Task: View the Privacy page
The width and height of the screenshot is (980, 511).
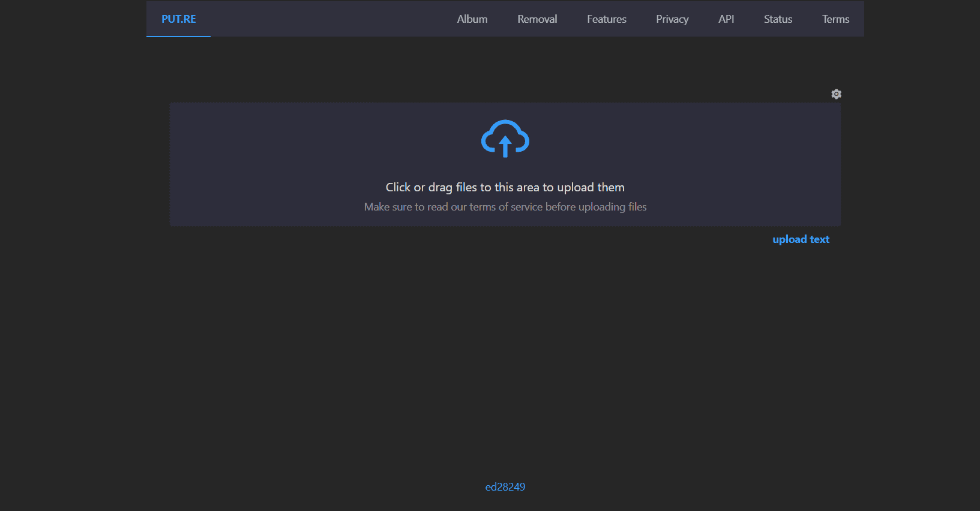Action: (672, 19)
